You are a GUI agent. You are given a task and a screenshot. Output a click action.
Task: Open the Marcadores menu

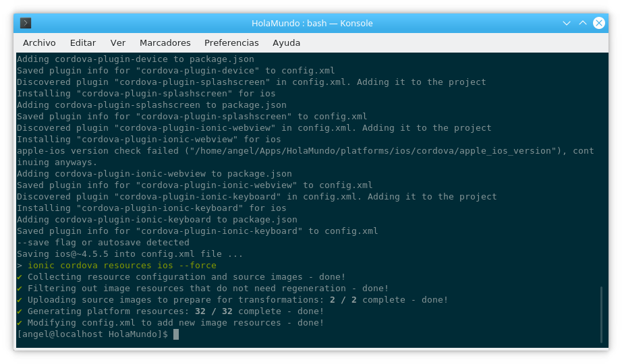[165, 42]
